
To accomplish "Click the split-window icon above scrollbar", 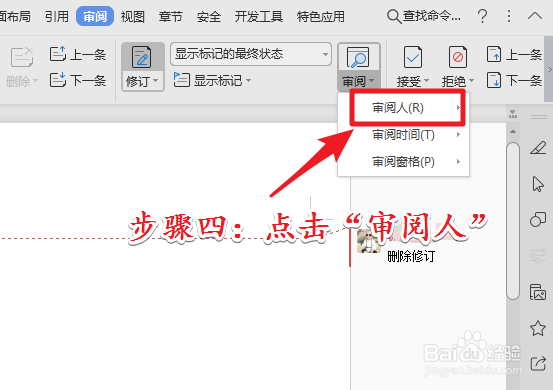I will pos(513,114).
